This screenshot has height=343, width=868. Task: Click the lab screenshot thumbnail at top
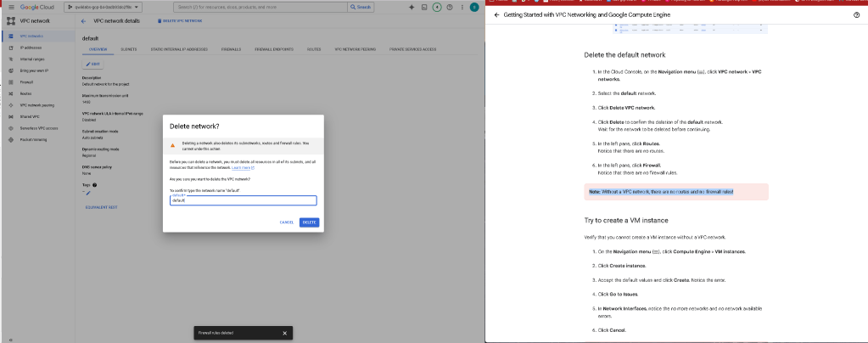pos(690,29)
